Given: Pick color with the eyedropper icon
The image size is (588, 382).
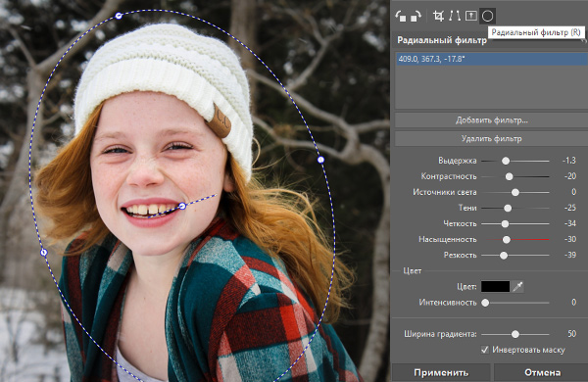Looking at the screenshot, I should [x=517, y=287].
